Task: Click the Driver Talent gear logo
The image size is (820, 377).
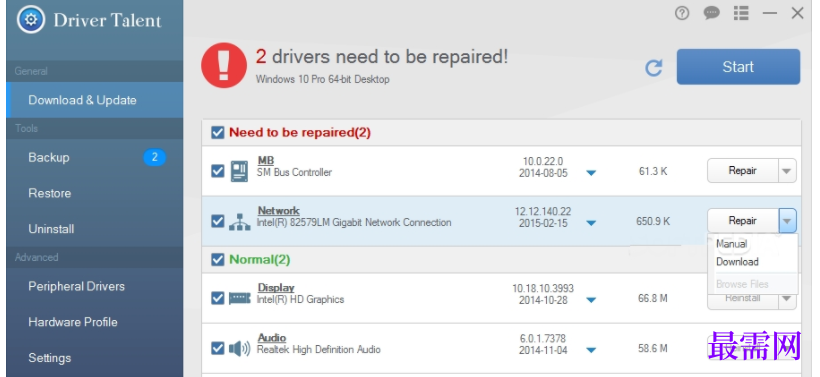Action: point(31,20)
